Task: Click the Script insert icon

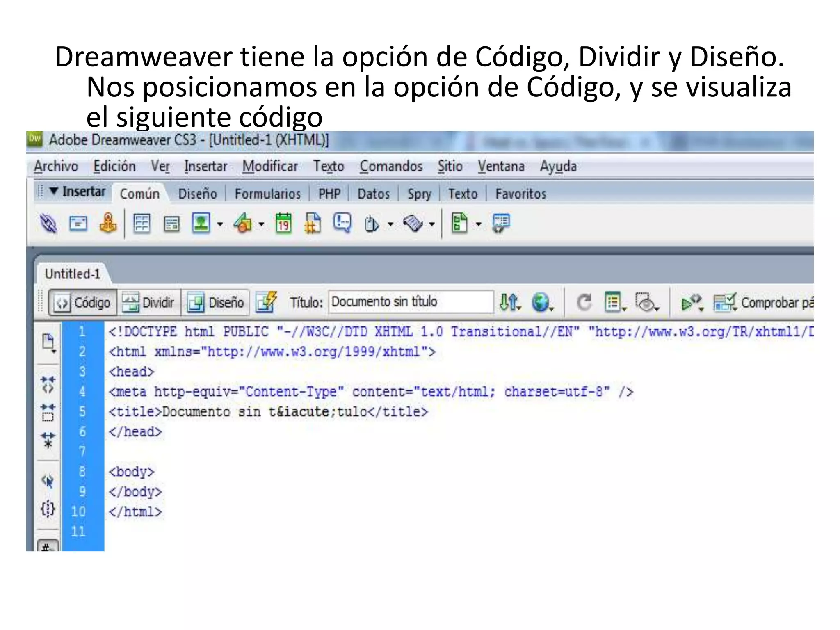Action: point(413,224)
